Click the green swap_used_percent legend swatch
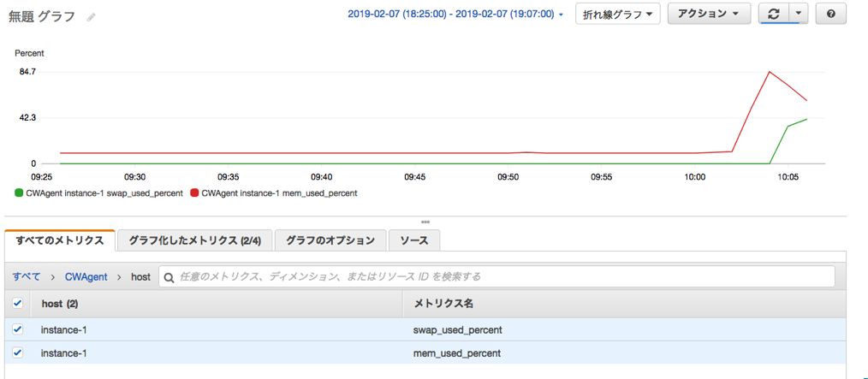The image size is (868, 379). coord(19,193)
